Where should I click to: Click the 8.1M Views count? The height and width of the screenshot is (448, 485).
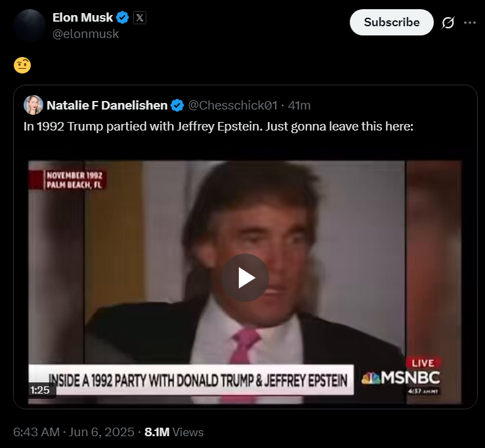174,432
